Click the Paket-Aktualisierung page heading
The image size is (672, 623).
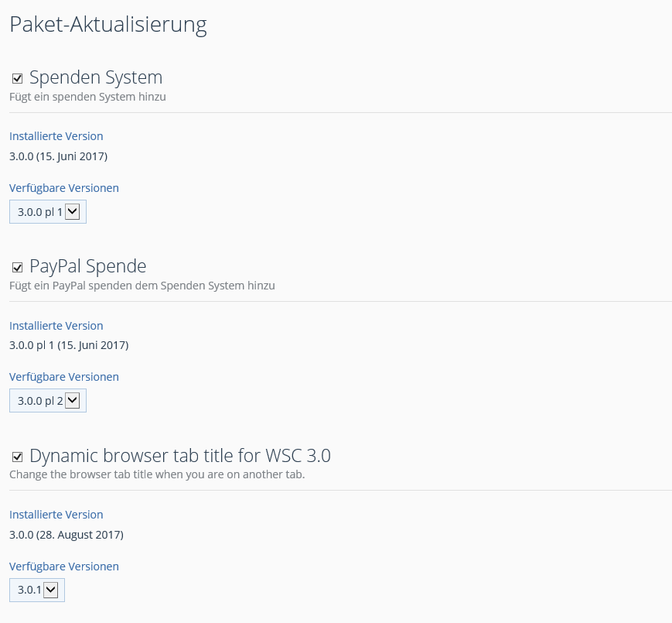tap(107, 25)
